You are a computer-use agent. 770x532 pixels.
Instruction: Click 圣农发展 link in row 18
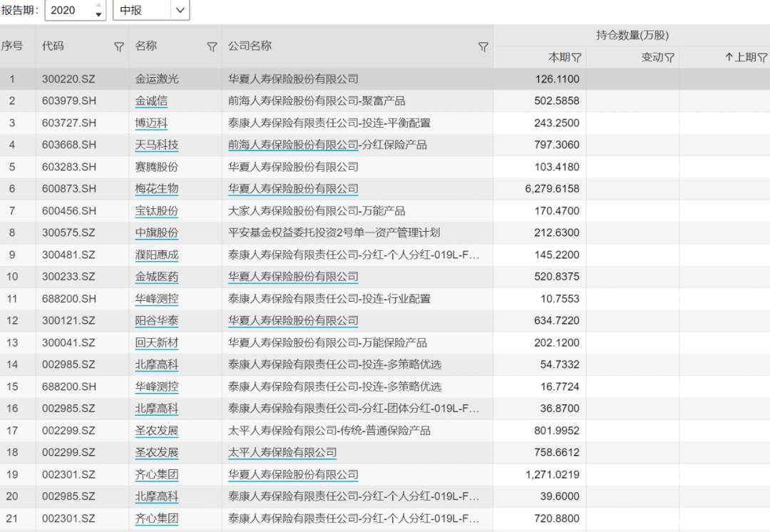coord(157,452)
